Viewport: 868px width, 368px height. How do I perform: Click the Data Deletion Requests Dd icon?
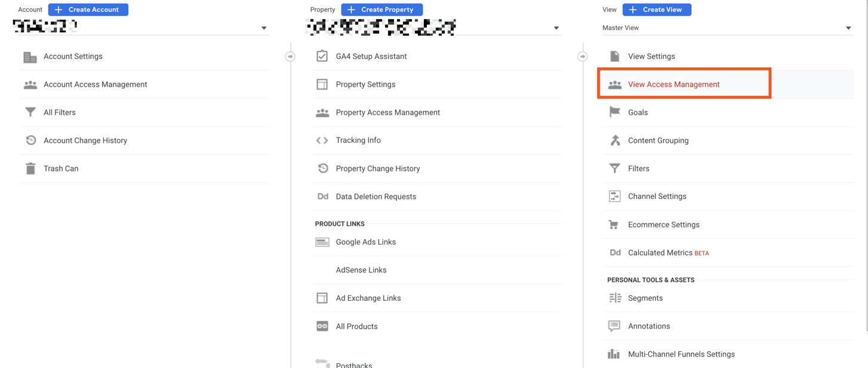click(x=322, y=197)
